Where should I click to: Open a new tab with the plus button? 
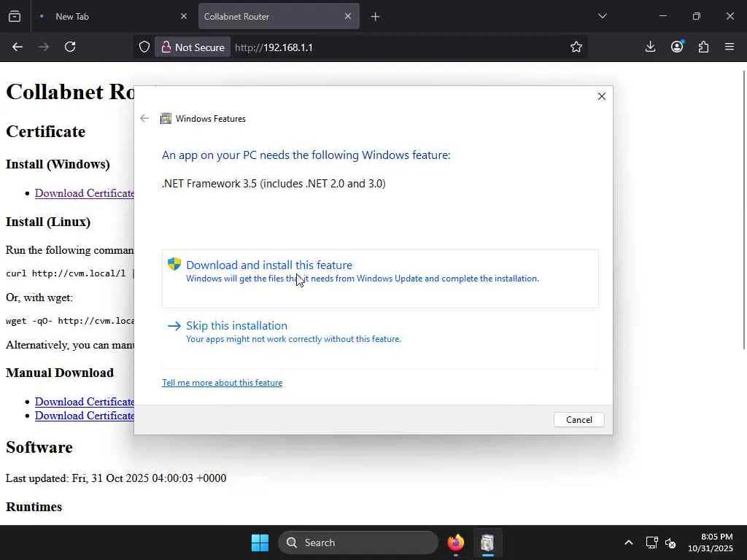375,17
